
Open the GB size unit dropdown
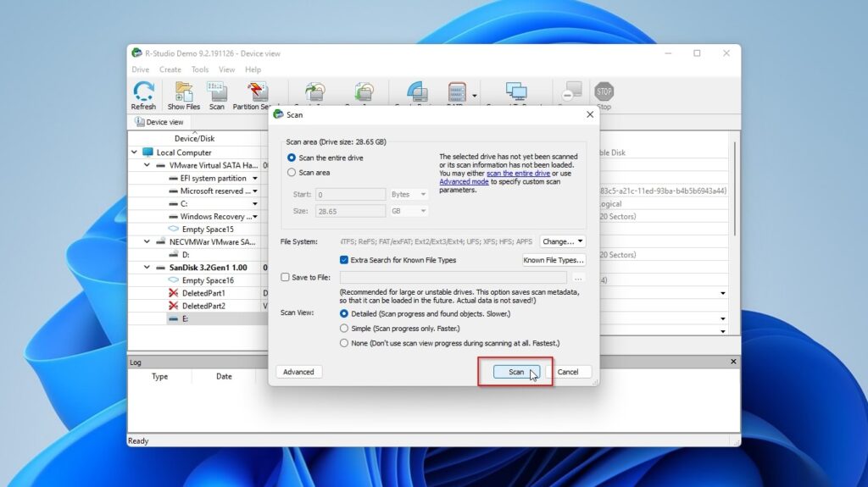[x=409, y=211]
